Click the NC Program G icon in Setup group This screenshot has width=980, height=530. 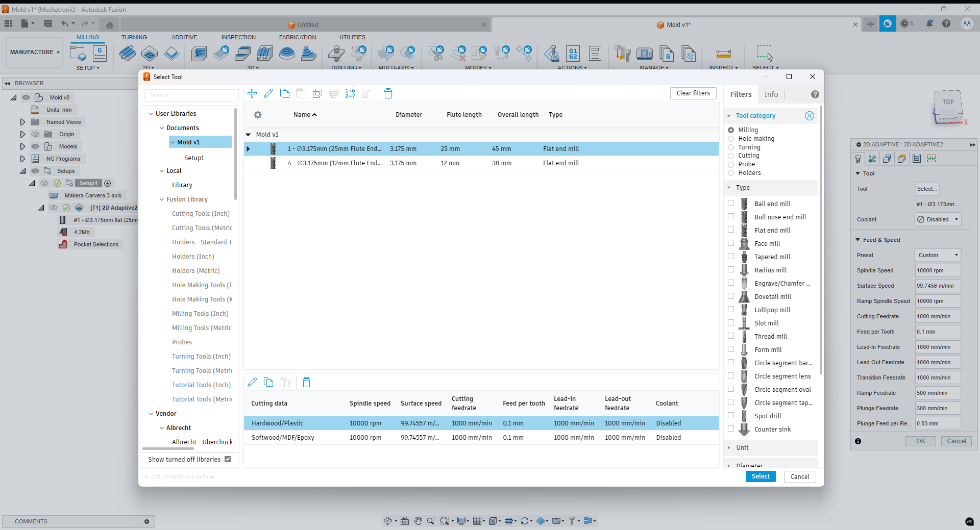point(100,54)
